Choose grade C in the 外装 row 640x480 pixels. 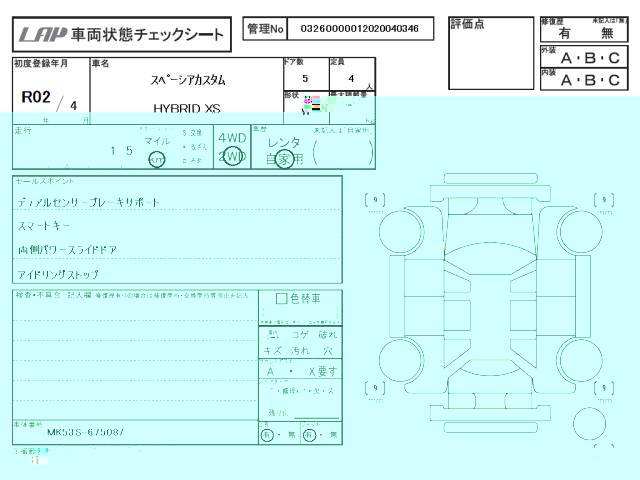pyautogui.click(x=614, y=58)
